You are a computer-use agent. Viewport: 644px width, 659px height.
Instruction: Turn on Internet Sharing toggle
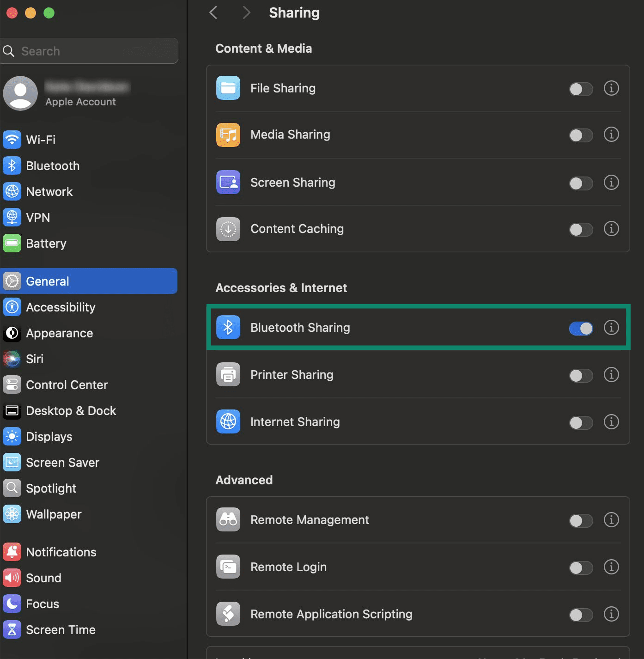(581, 422)
